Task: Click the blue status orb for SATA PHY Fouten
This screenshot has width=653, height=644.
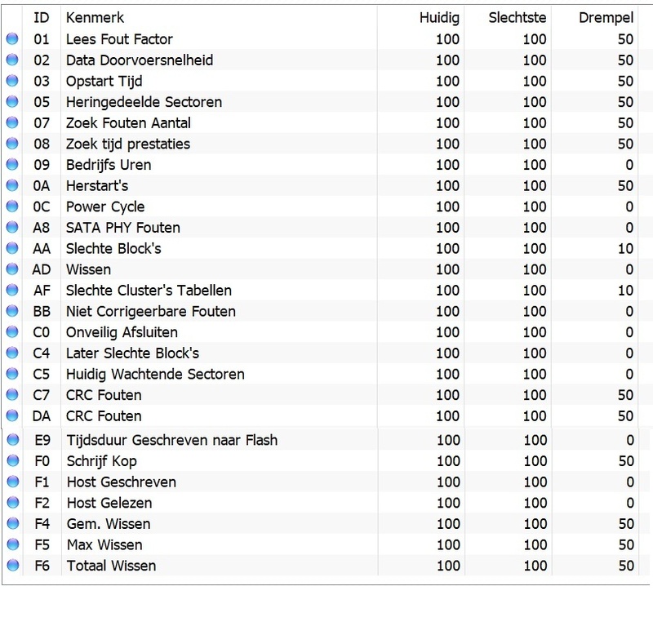Action: 12,227
